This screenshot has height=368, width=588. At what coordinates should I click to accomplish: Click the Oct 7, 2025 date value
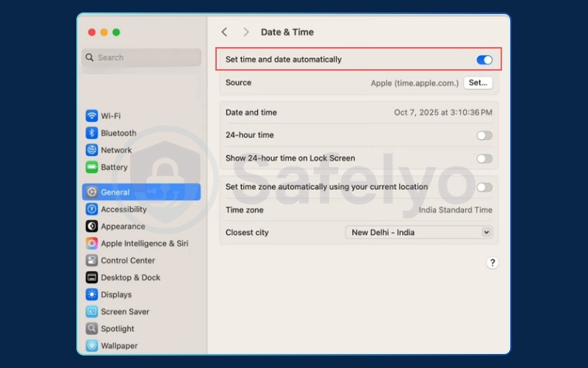(x=443, y=113)
